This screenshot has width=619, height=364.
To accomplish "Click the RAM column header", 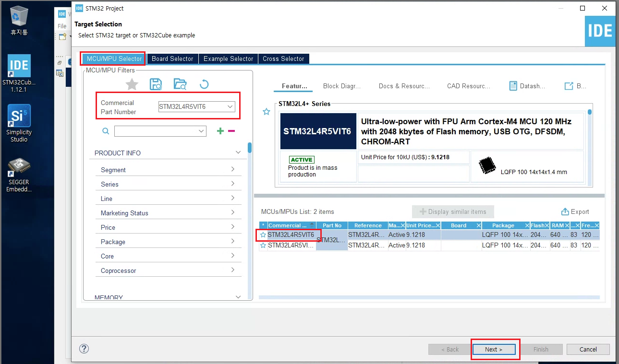I will [559, 225].
